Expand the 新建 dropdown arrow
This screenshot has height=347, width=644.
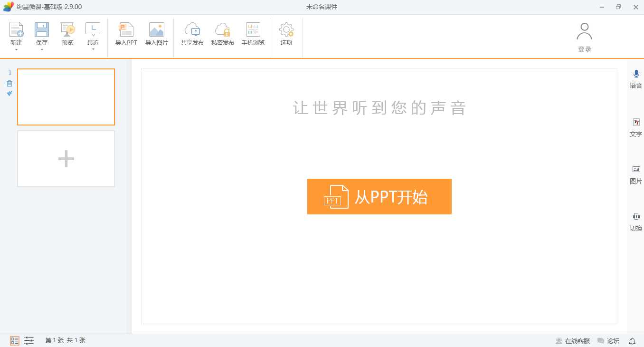click(16, 49)
